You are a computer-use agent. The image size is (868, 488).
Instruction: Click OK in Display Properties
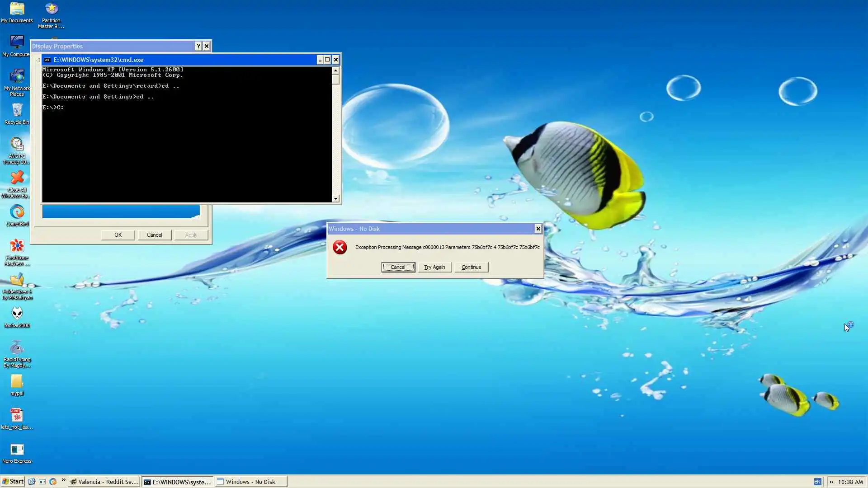118,235
